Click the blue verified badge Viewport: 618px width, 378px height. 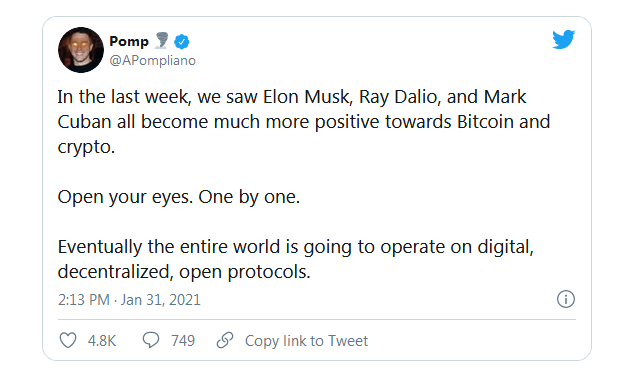[x=182, y=41]
